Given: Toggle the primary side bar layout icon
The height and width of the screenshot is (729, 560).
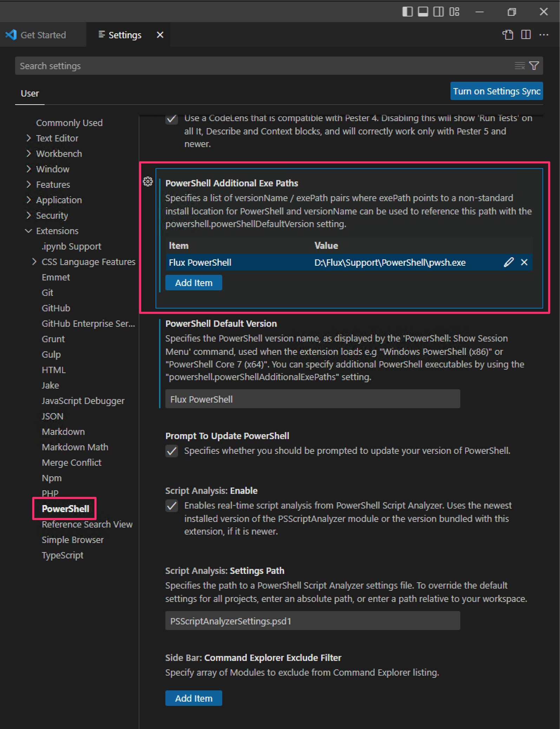Looking at the screenshot, I should 407,12.
